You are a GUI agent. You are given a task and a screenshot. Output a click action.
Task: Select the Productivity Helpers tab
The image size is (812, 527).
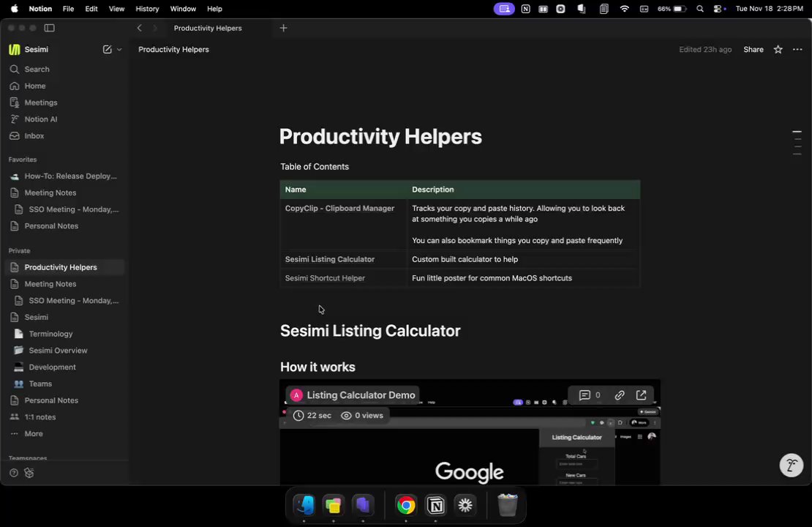[208, 28]
